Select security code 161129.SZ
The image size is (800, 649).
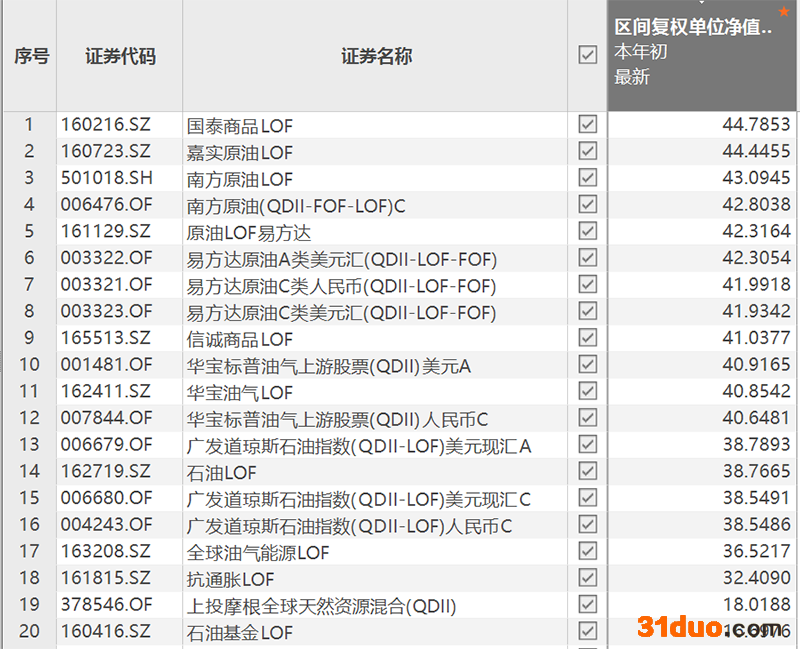(x=106, y=231)
